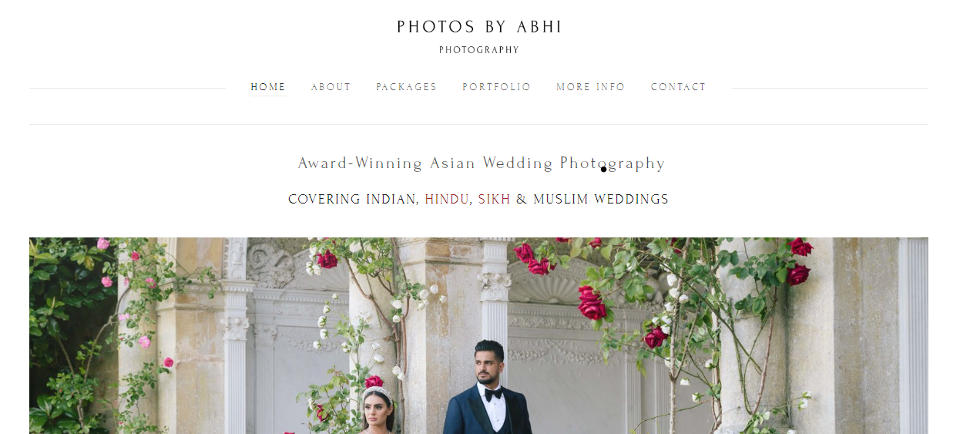980x434 pixels.
Task: Open the PACKAGES menu item
Action: click(x=406, y=87)
